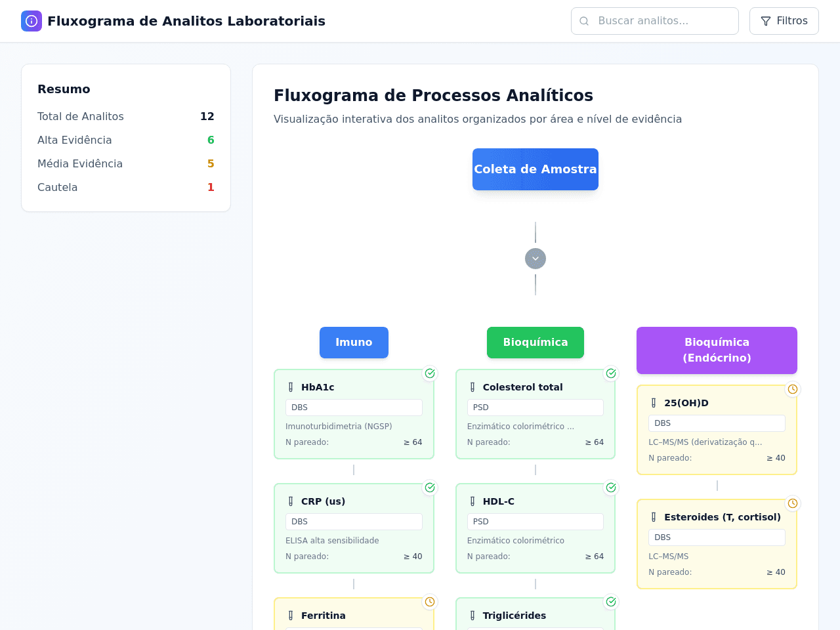This screenshot has width=840, height=630.
Task: Click the green check icon on HbA1c card
Action: [430, 373]
